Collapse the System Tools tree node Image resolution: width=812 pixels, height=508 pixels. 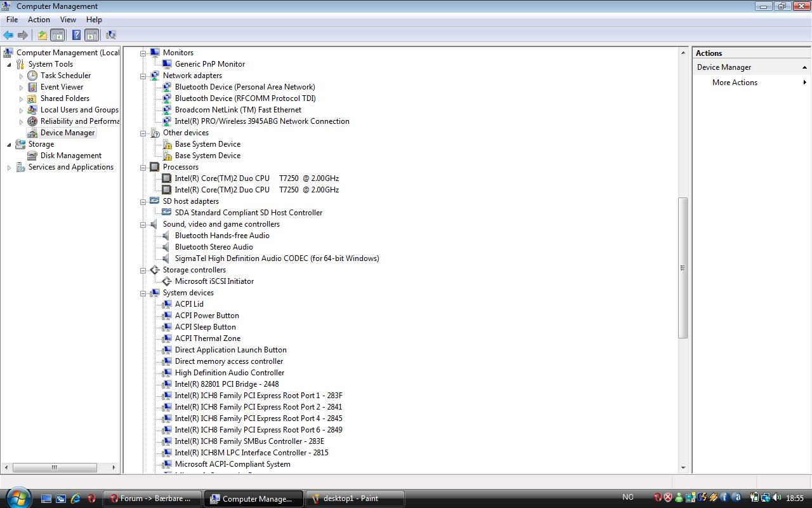click(9, 64)
